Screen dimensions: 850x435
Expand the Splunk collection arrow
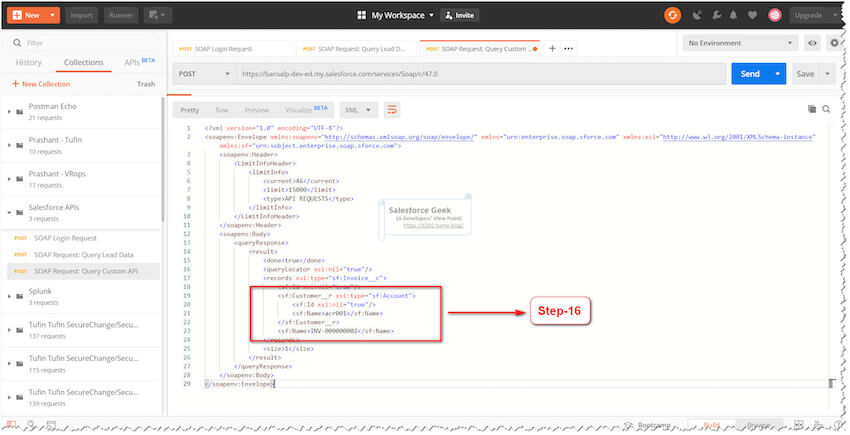coord(9,297)
